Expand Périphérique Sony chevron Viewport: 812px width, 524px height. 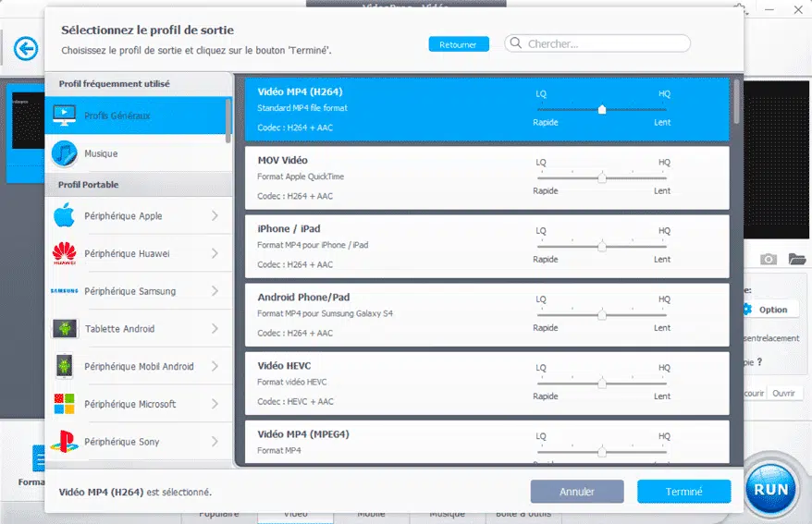(x=215, y=441)
